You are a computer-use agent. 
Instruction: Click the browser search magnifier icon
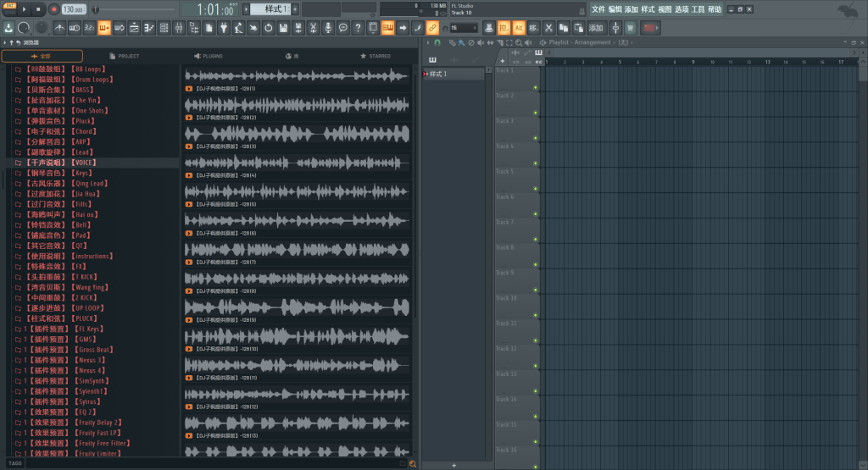pos(413,464)
